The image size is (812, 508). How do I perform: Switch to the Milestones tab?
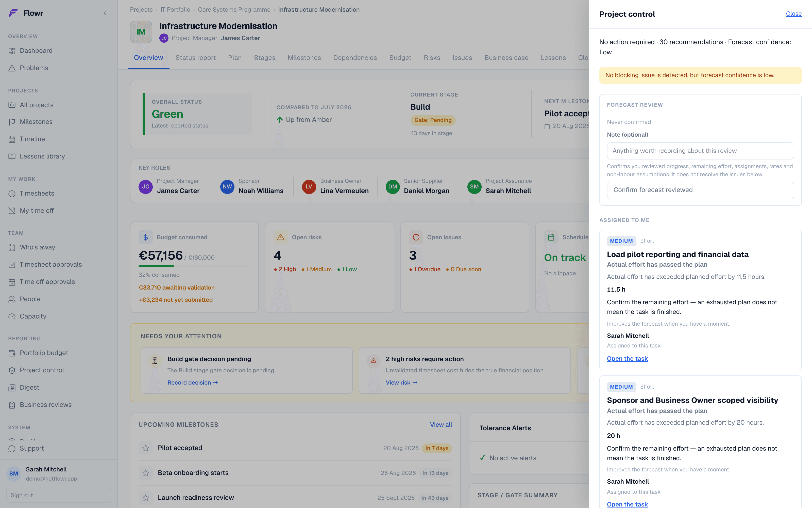304,58
